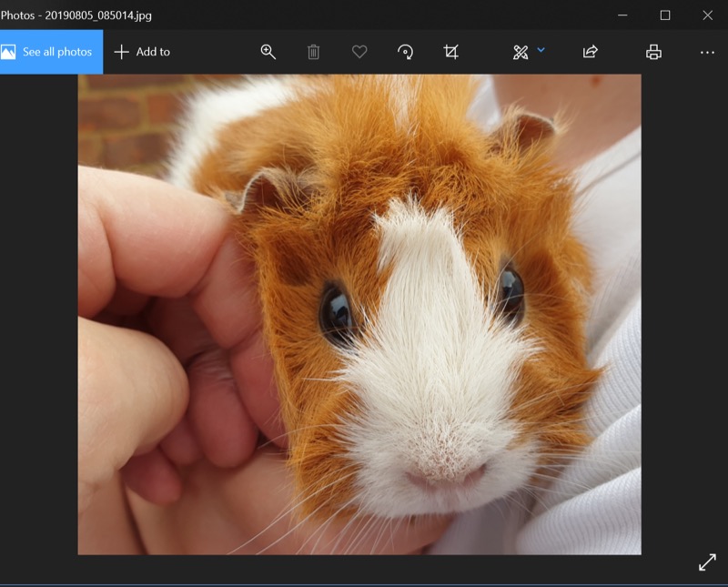Screen dimensions: 728x587
Task: Print the photo with the printer icon
Action: click(653, 52)
